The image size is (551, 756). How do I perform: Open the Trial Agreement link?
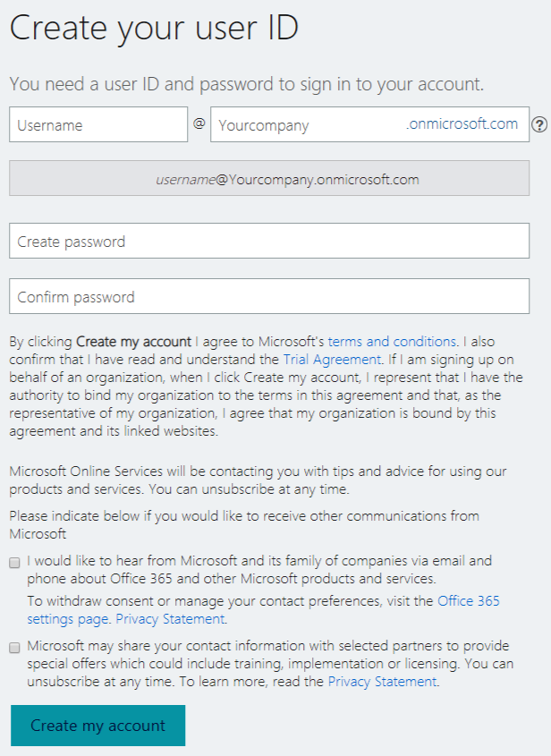click(x=332, y=360)
